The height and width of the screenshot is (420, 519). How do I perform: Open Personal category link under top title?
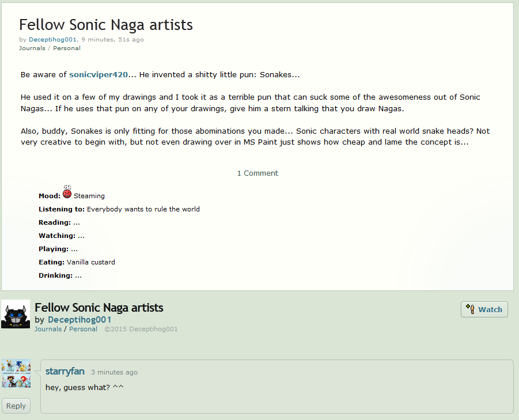[x=66, y=48]
